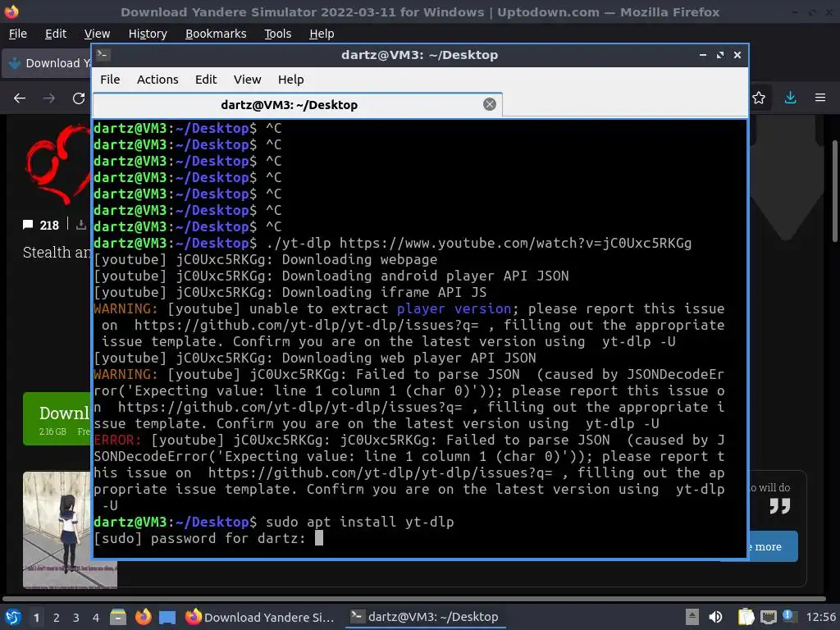Bookmark this page with star icon
Image resolution: width=840 pixels, height=630 pixels.
(759, 98)
